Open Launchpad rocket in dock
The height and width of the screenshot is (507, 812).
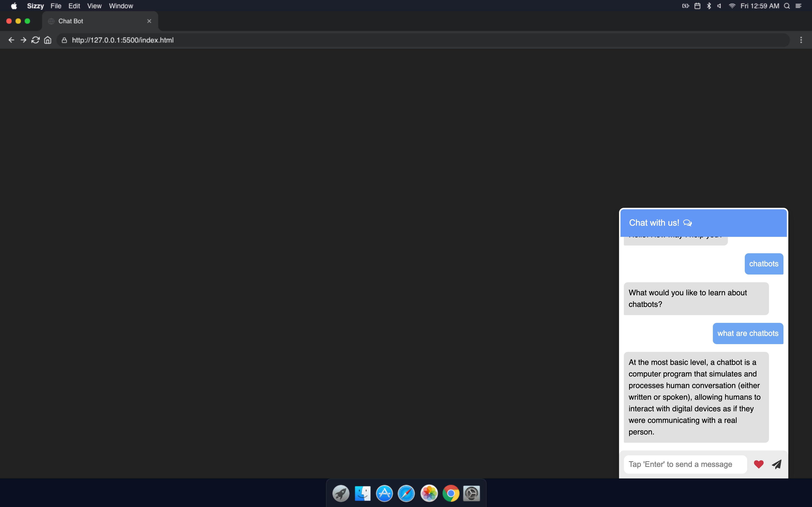pos(340,493)
